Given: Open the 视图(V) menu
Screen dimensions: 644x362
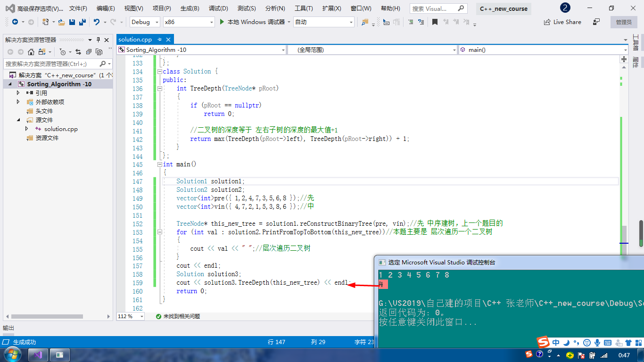Looking at the screenshot, I should (134, 8).
